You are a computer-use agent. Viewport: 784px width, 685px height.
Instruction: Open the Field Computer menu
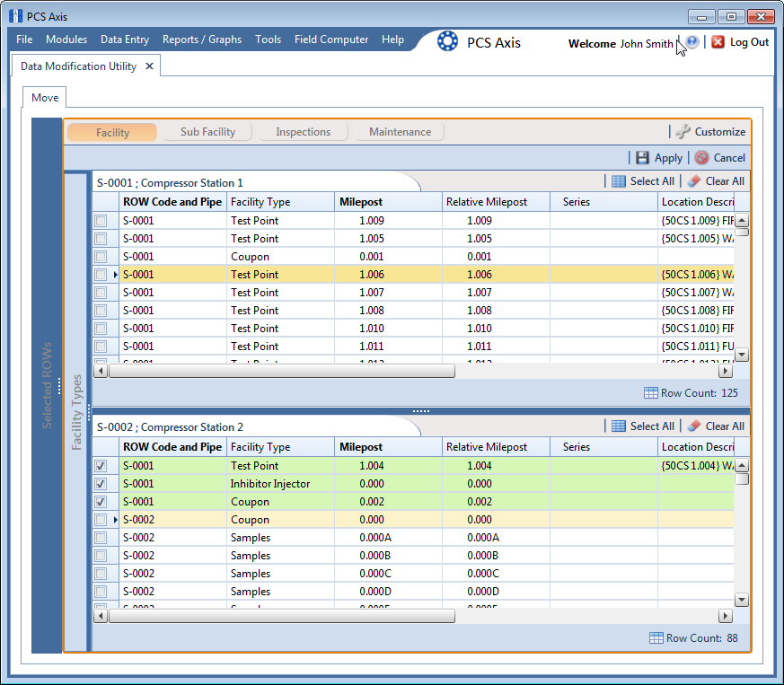pyautogui.click(x=331, y=40)
